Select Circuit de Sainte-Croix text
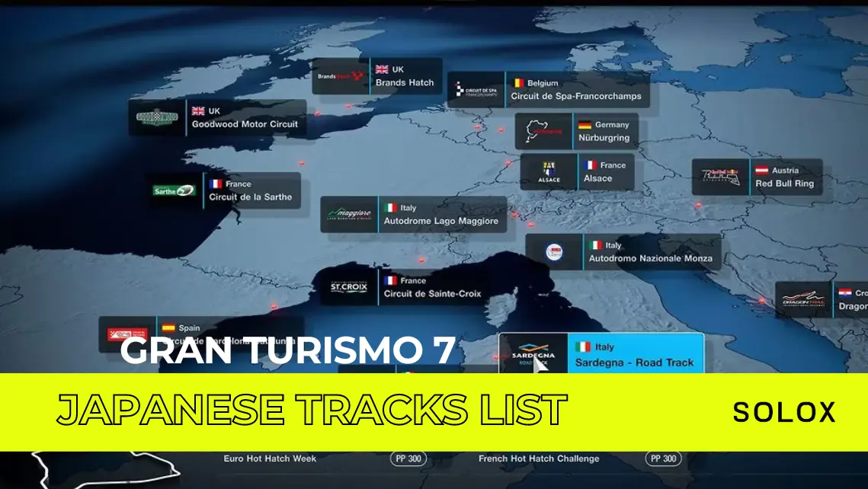The height and width of the screenshot is (489, 868). click(x=432, y=294)
